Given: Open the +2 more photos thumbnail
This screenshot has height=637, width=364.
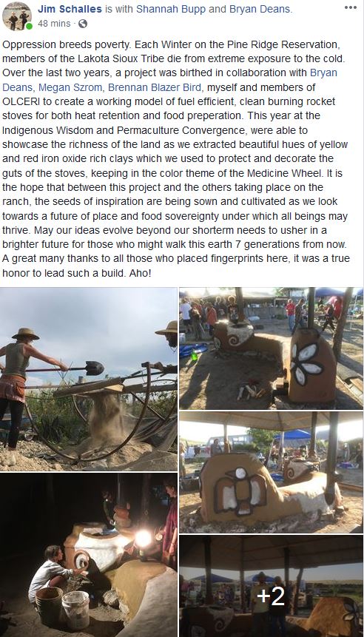Looking at the screenshot, I should (x=272, y=586).
